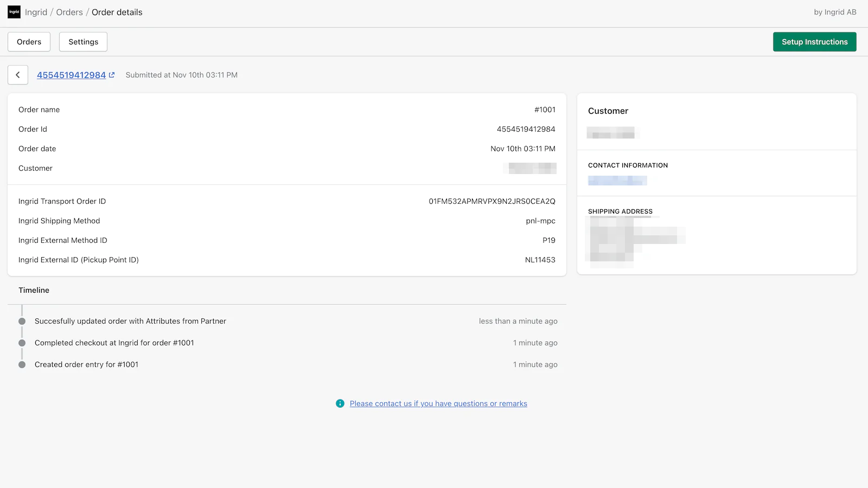
Task: Go back using the left arrow button
Action: coord(18,75)
